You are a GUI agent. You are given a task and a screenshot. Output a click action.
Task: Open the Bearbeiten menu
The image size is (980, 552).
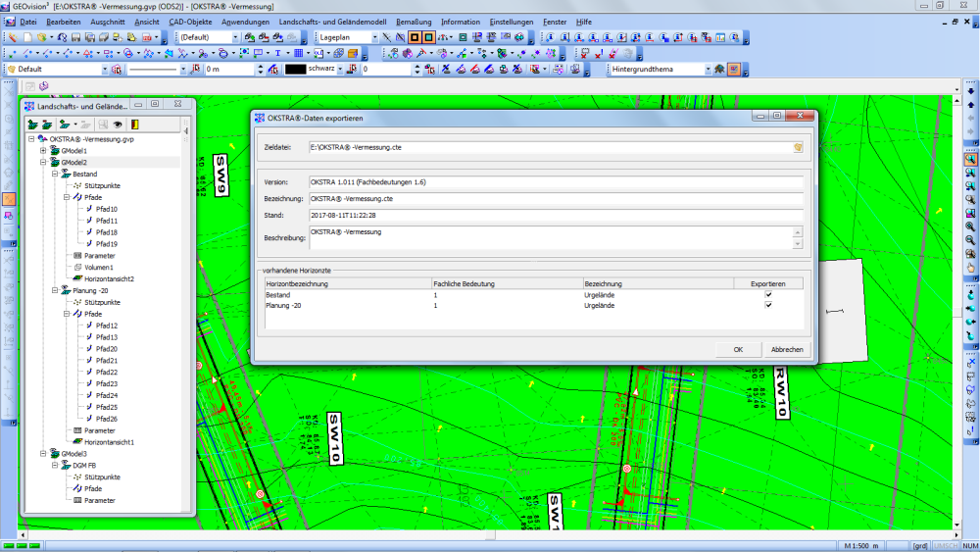(x=63, y=22)
